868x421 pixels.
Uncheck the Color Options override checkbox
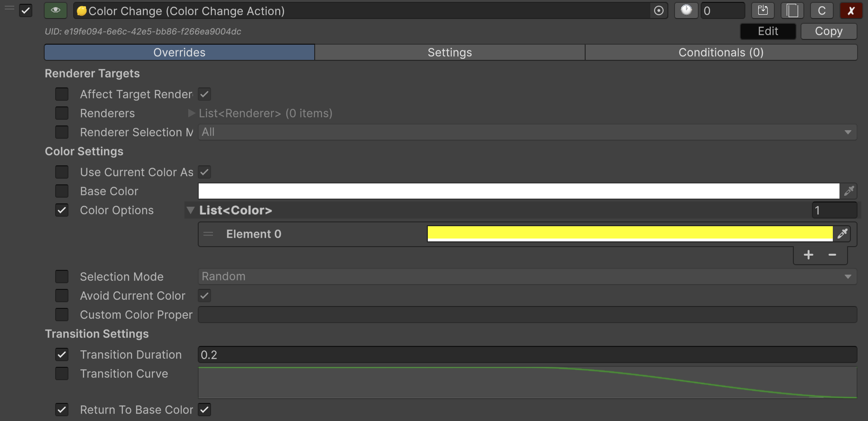(x=62, y=210)
